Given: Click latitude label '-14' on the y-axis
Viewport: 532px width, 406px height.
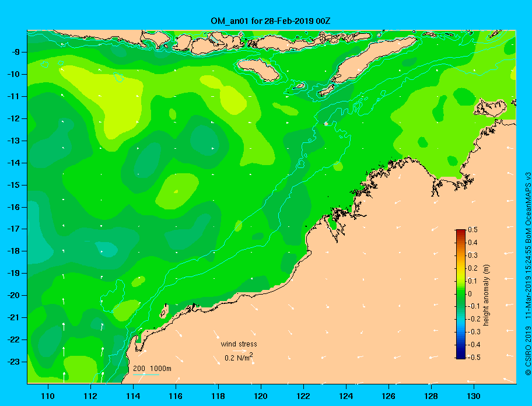Looking at the screenshot, I should coord(13,163).
